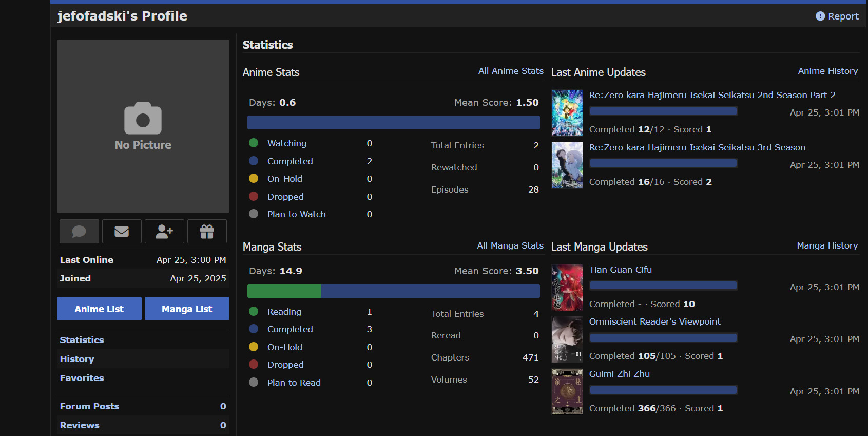Open the Tian Guan Cifu cover thumbnail
Image resolution: width=868 pixels, height=436 pixels.
coord(567,288)
